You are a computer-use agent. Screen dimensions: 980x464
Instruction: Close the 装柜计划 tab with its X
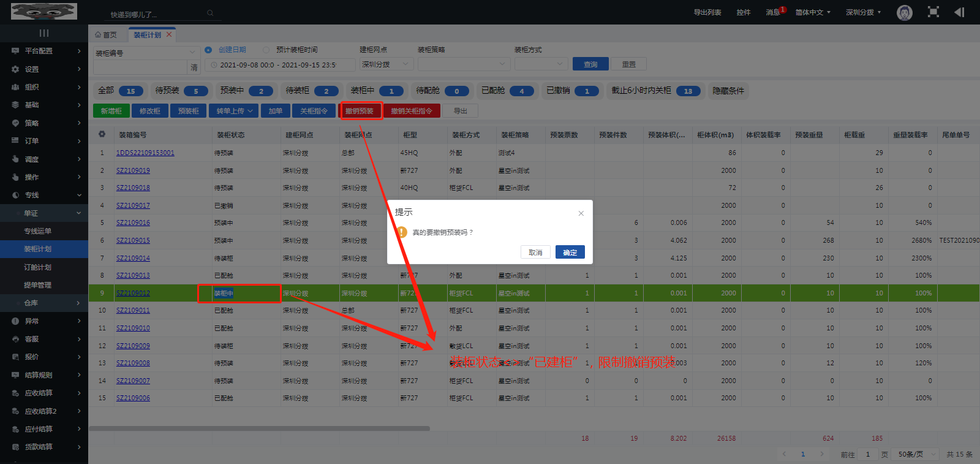(169, 34)
